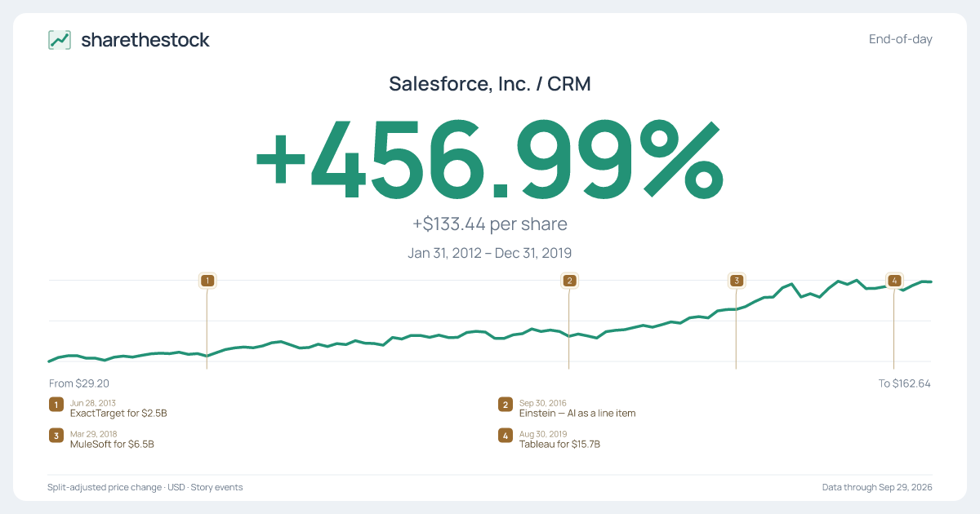Click the End-of-day label
Viewport: 980px width, 514px height.
tap(901, 39)
